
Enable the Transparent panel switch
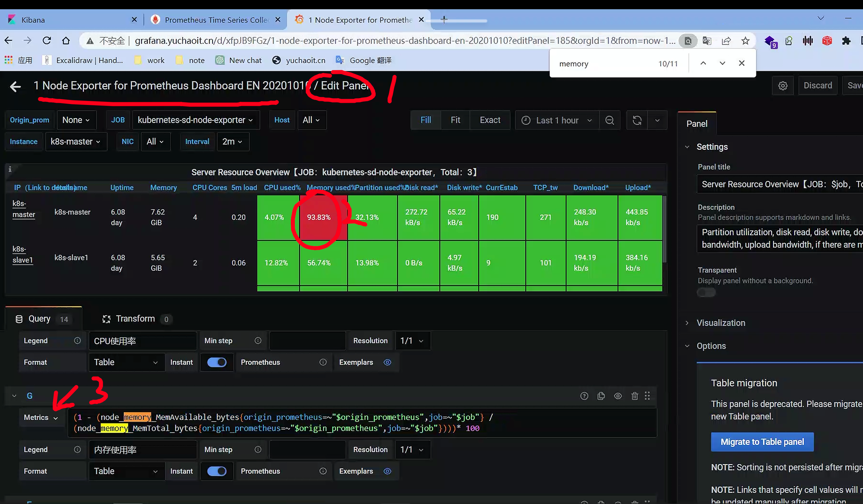click(x=706, y=293)
